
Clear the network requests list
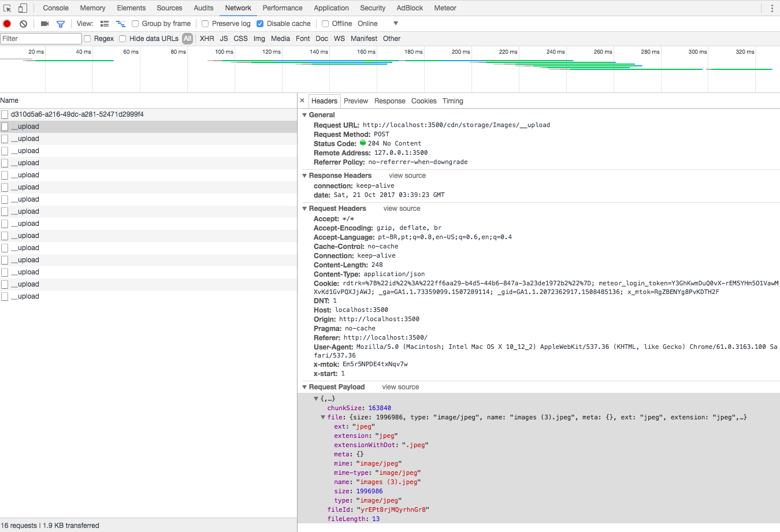click(23, 23)
